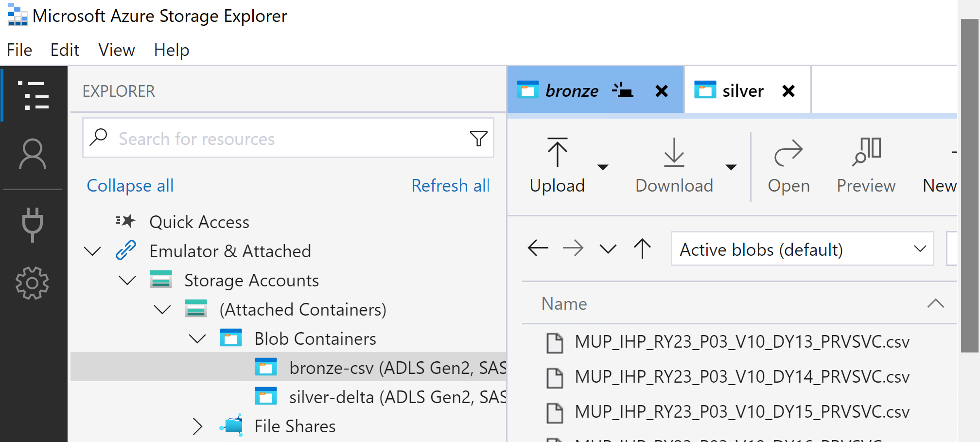
Task: Open the Active blobs (default) dropdown
Action: [802, 249]
